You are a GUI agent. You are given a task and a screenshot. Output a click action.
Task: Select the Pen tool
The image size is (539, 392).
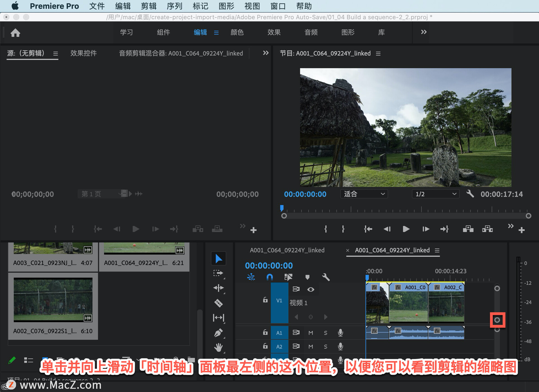coord(218,333)
